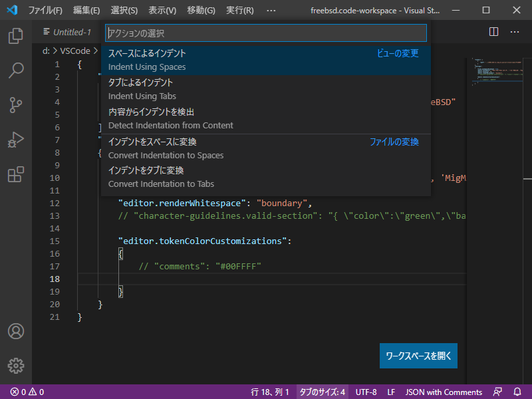Open the Explorer view in activity bar
Screen dimensions: 532x399
tap(16, 35)
